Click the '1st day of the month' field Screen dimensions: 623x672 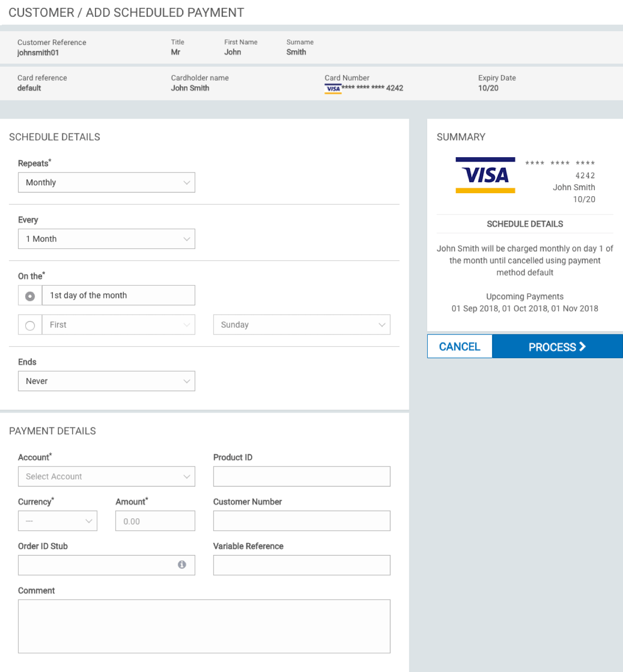119,295
